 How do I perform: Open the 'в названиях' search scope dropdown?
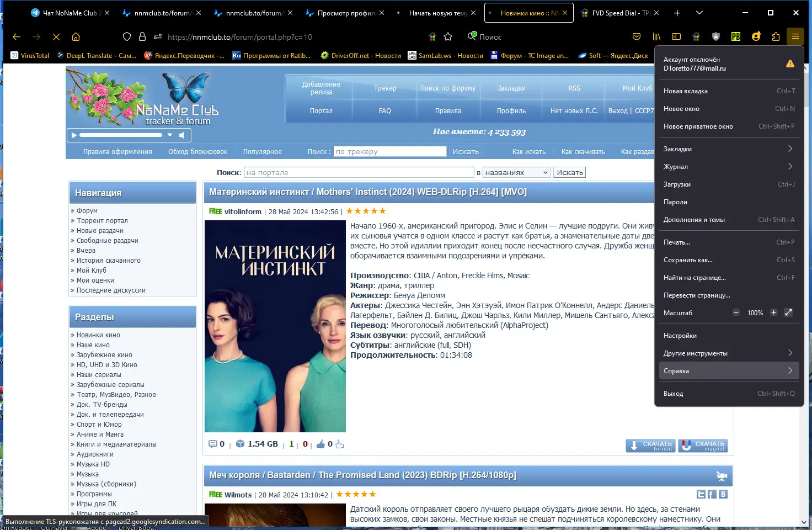[517, 173]
